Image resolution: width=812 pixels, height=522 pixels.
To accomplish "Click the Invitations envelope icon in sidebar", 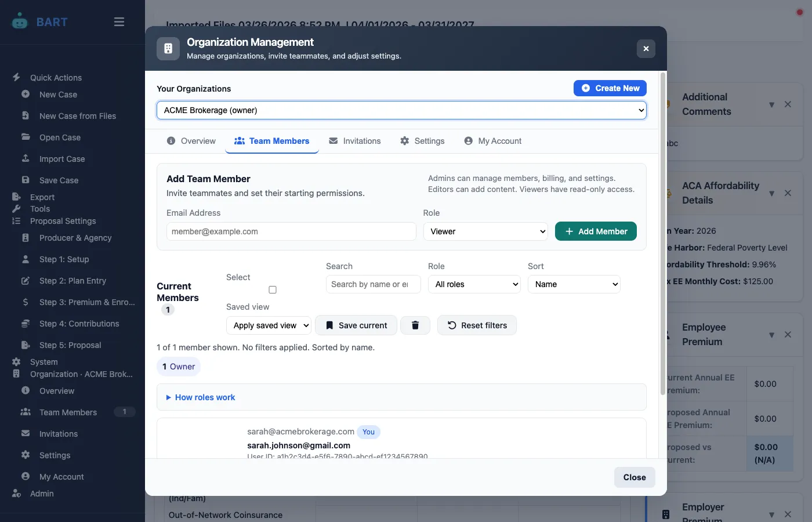I will tap(26, 433).
